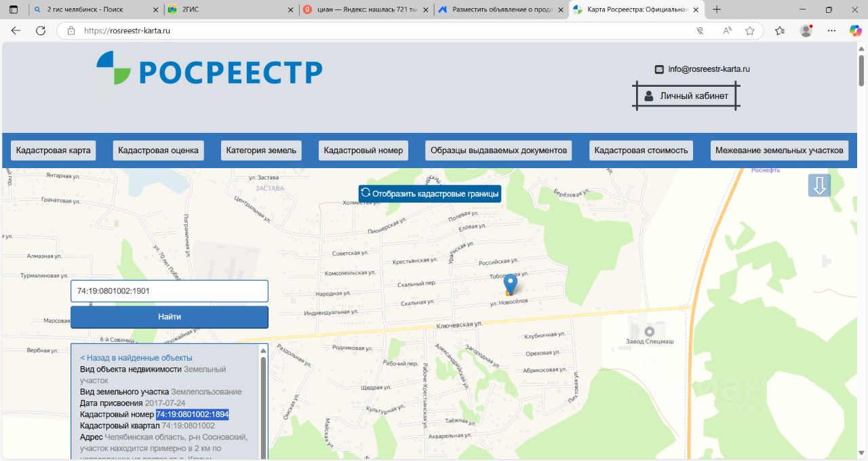Screen dimensions: 868x461
Task: Click the cadastral number search field
Action: pyautogui.click(x=170, y=291)
